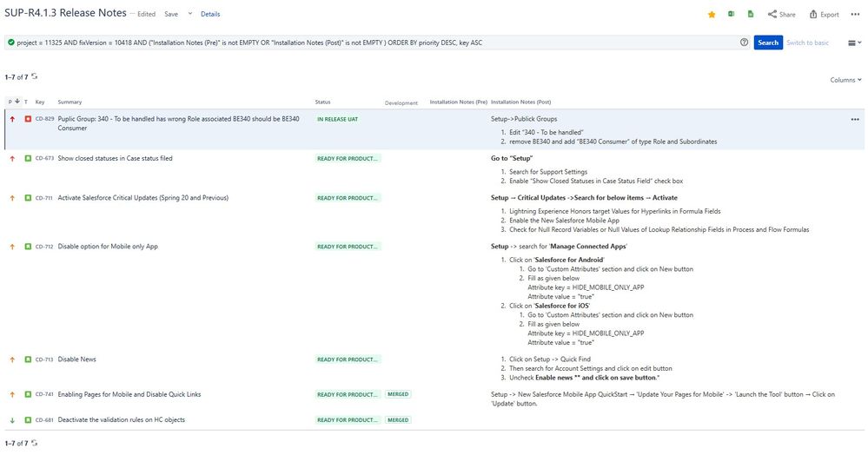Click the story type icon for CD-681

point(28,420)
